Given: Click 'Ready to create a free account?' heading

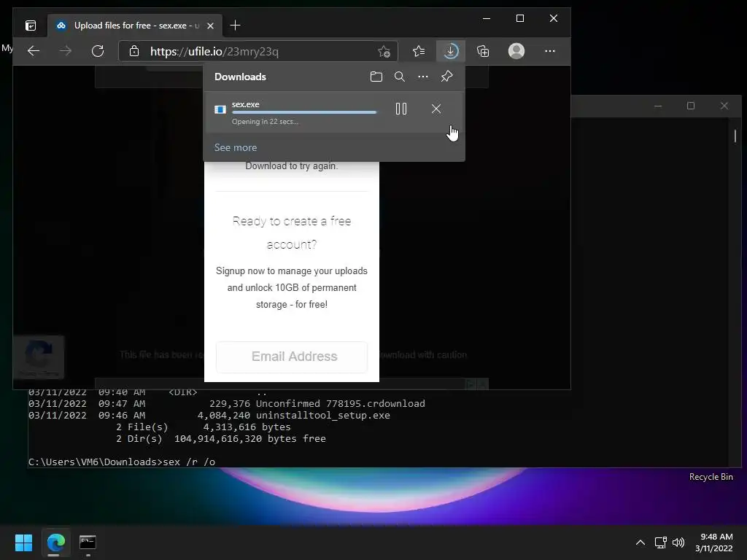Looking at the screenshot, I should [x=292, y=233].
